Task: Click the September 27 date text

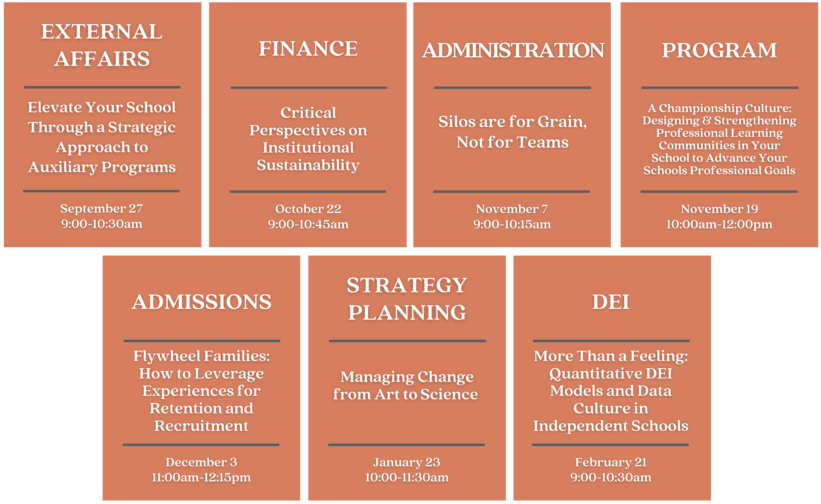Action: [101, 209]
